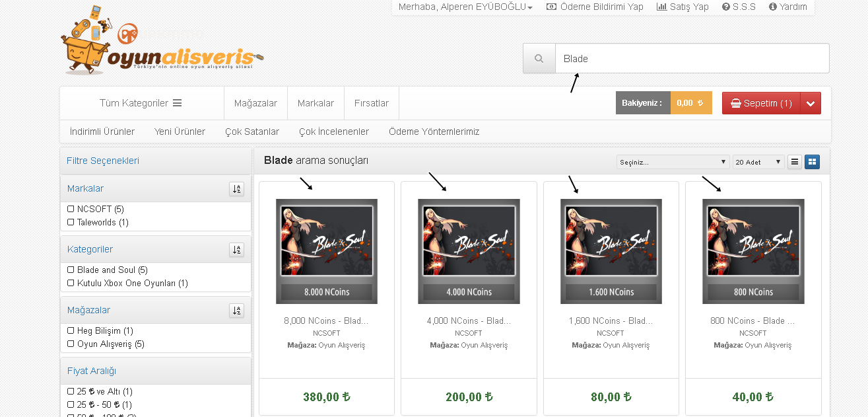The height and width of the screenshot is (417, 868).
Task: Sort the Kategoriler filter list
Action: [x=237, y=250]
